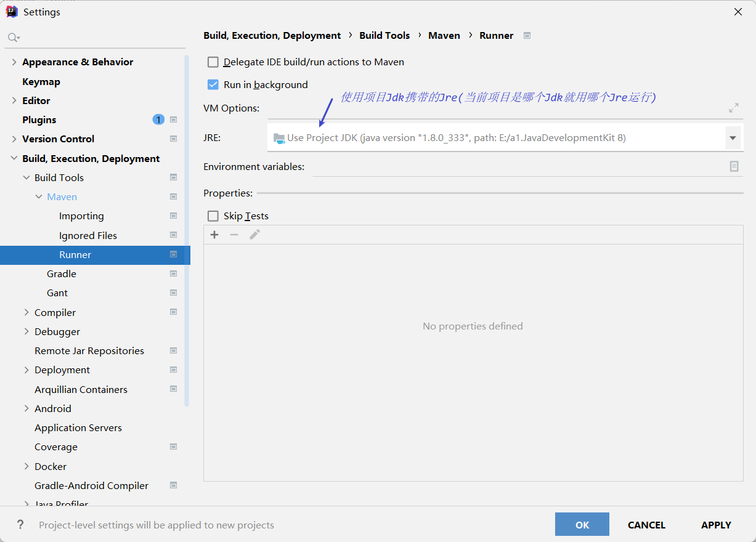
Task: Enable Delegate IDE build/run actions to Maven
Action: click(x=213, y=62)
